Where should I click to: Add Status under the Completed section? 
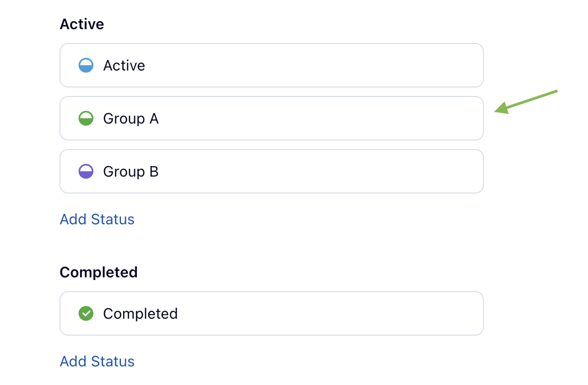click(x=97, y=362)
